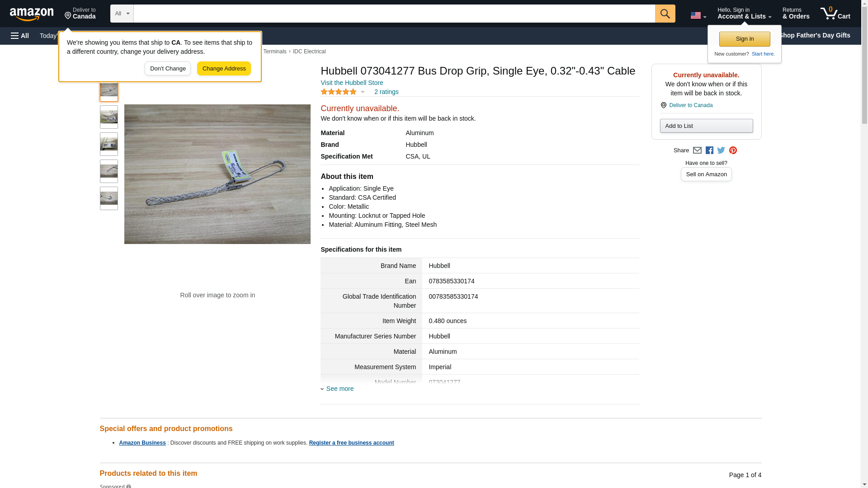This screenshot has height=488, width=868.
Task: Select the second product thumbnail
Action: [x=109, y=117]
